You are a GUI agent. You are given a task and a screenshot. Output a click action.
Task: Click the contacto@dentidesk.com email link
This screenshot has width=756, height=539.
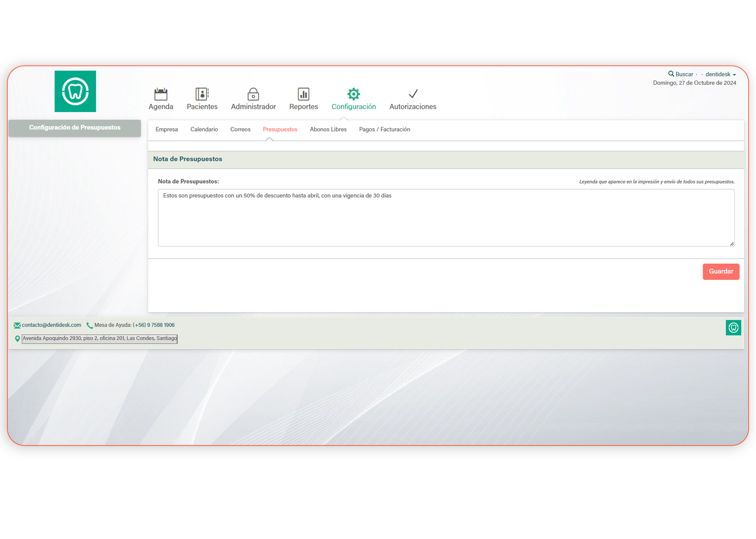coord(51,325)
